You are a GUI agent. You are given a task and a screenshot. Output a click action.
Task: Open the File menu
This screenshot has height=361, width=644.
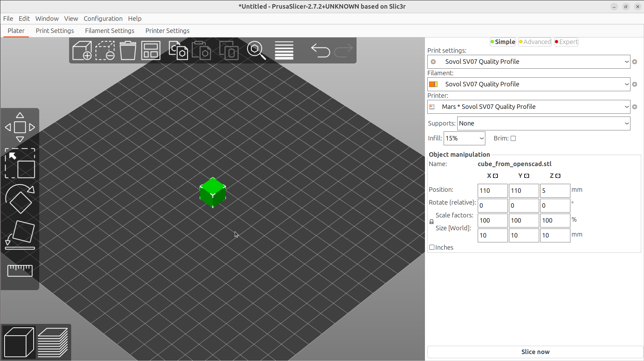pos(8,19)
